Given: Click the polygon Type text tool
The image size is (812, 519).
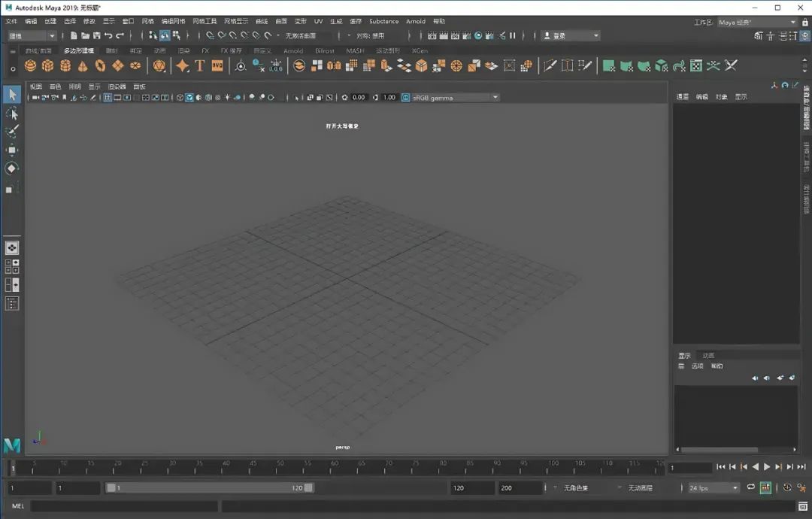Looking at the screenshot, I should [200, 66].
